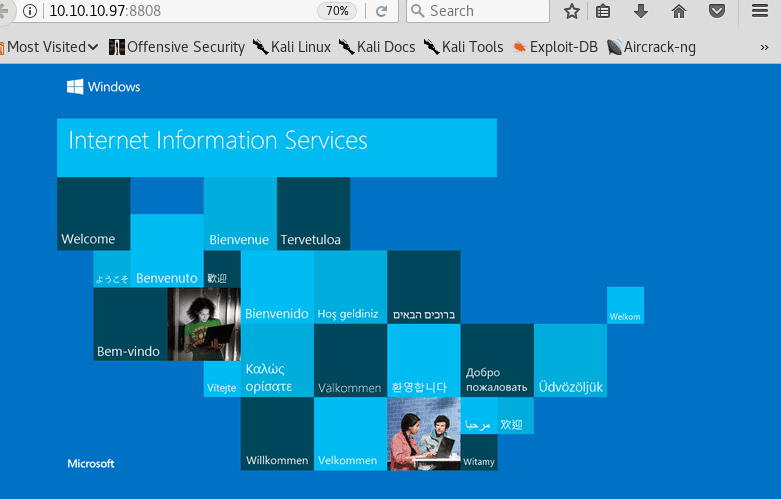Open the Kali Tools bookmark
The width and height of the screenshot is (781, 499).
463,47
